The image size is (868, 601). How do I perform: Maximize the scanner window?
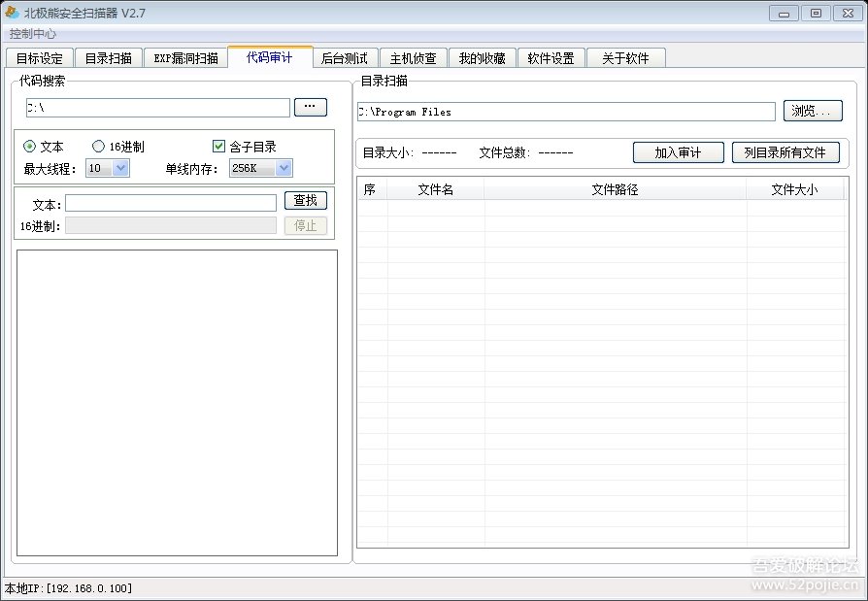(x=816, y=14)
